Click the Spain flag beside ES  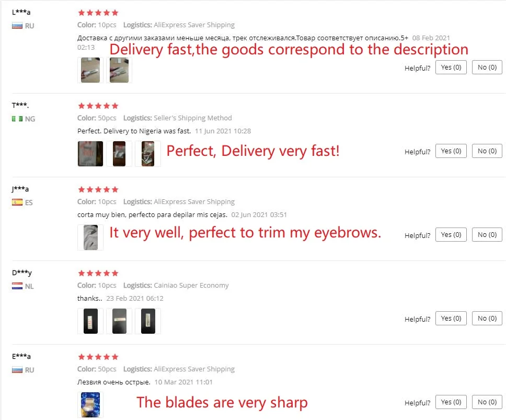pos(17,202)
